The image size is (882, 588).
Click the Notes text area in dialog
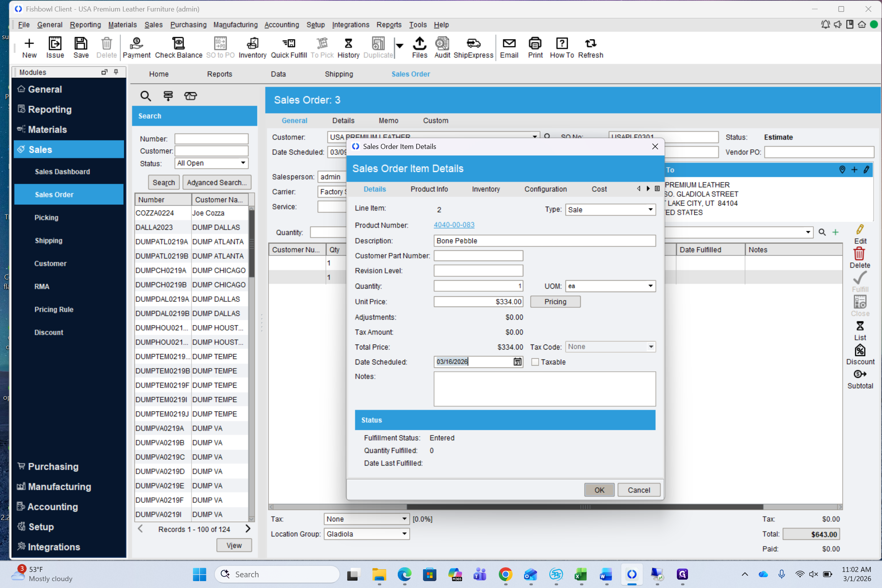click(544, 389)
